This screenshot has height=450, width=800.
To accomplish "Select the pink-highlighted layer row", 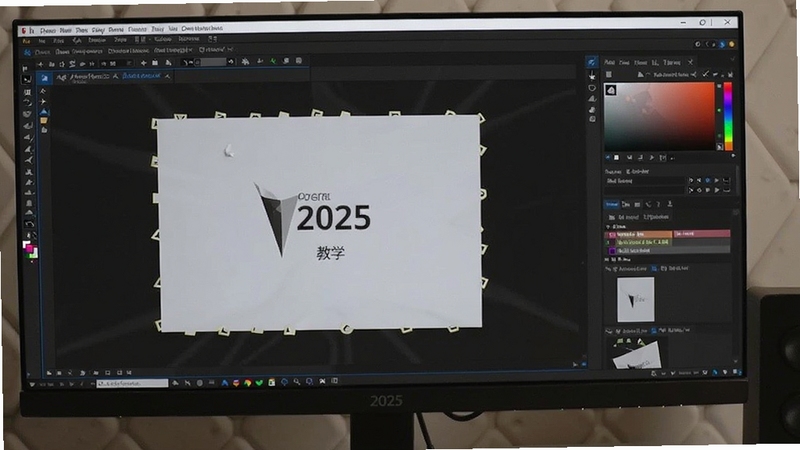I will click(702, 234).
